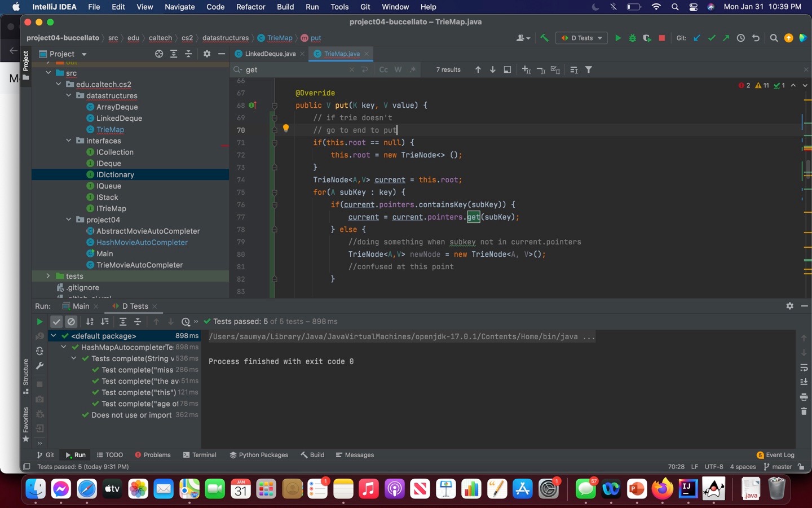The width and height of the screenshot is (812, 508).
Task: Click the Select Opened File target icon
Action: pos(159,54)
